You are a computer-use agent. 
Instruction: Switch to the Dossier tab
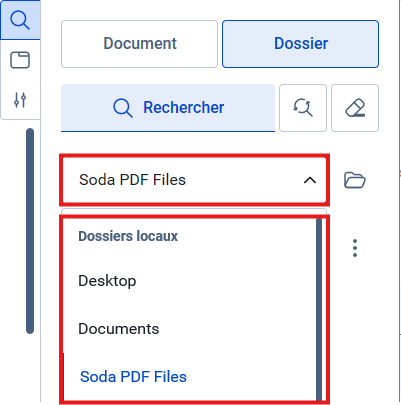pyautogui.click(x=301, y=44)
